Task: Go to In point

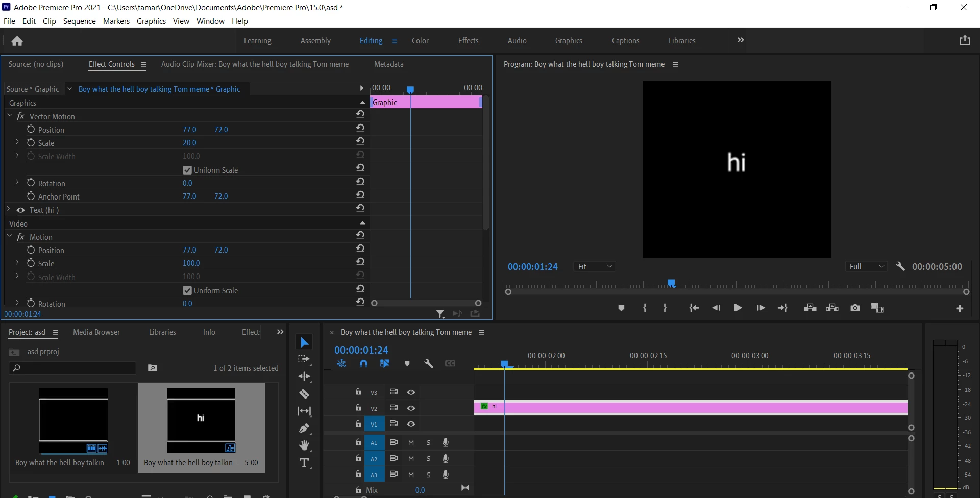Action: coord(694,308)
